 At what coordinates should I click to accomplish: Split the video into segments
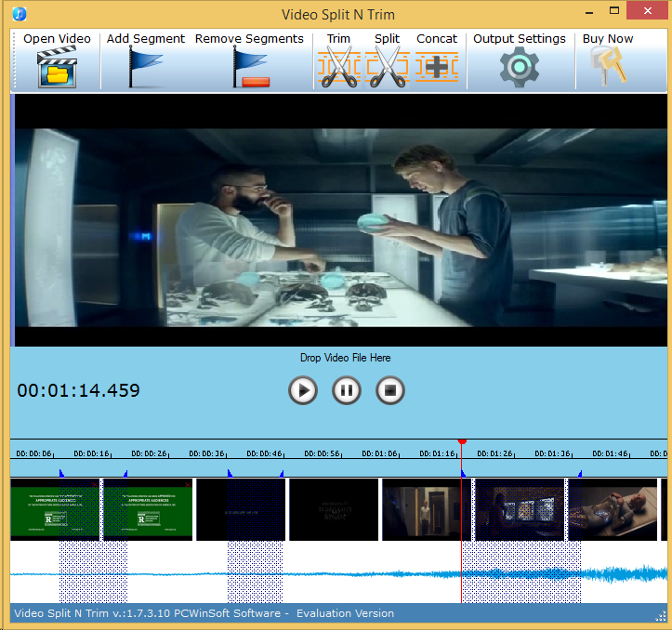click(388, 60)
